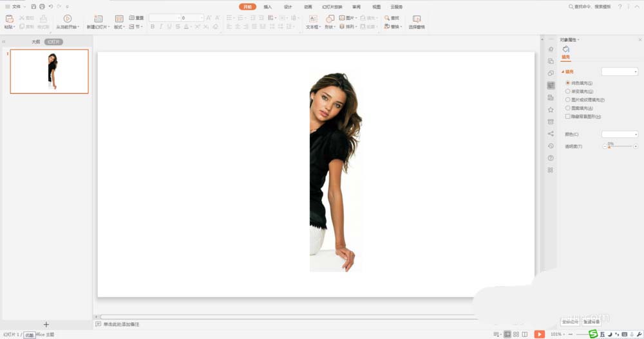Click the 新建幻灯片 new slide icon
The image size is (644, 339).
pyautogui.click(x=98, y=19)
